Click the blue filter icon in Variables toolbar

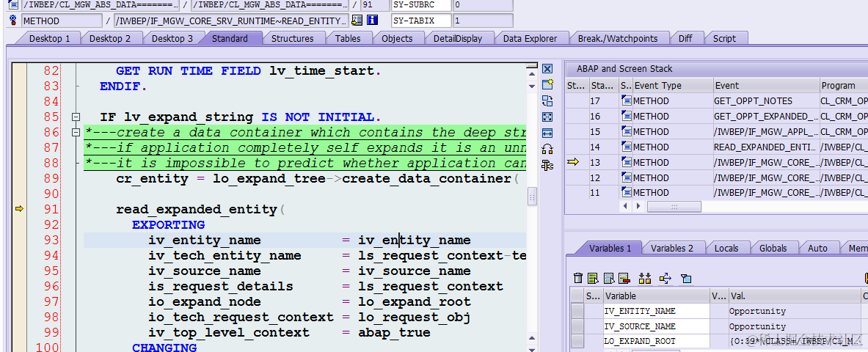(x=687, y=278)
